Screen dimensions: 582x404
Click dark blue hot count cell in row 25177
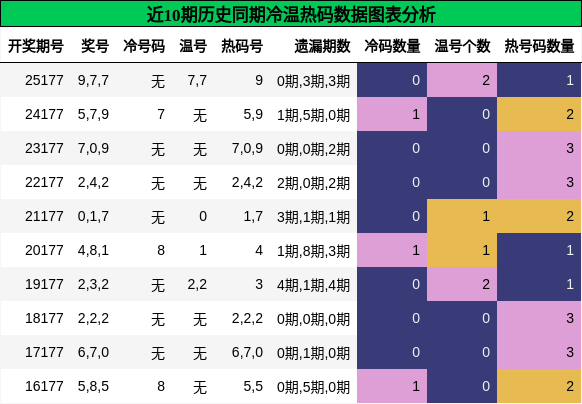[x=539, y=80]
